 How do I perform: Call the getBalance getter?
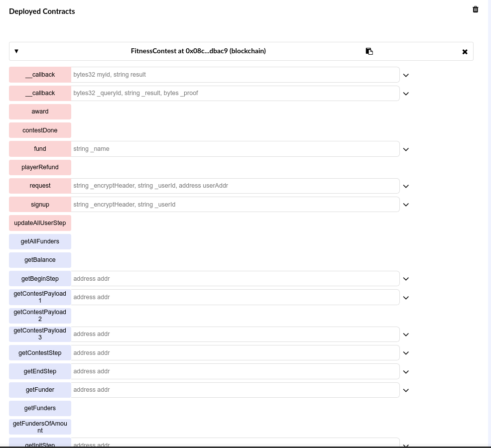coord(40,260)
